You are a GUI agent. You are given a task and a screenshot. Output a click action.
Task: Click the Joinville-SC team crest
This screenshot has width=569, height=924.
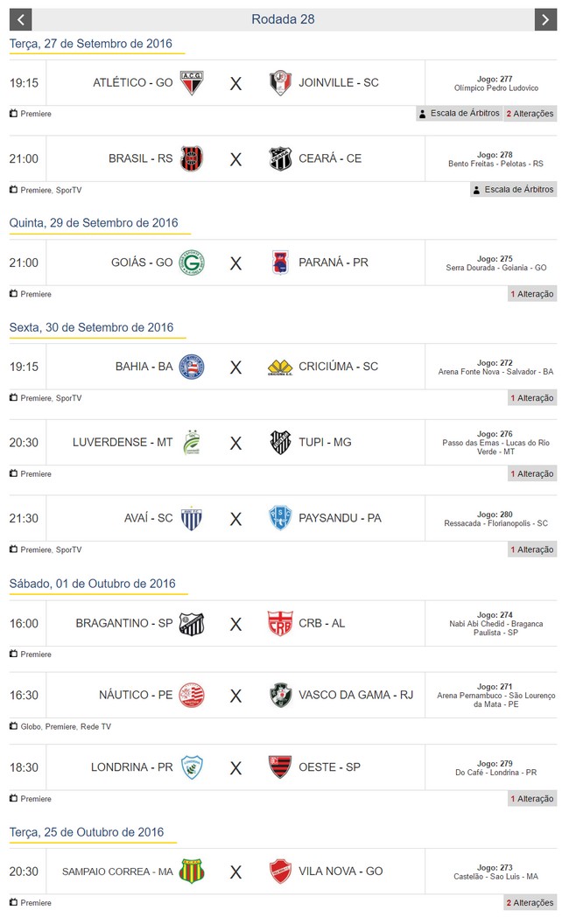click(280, 83)
